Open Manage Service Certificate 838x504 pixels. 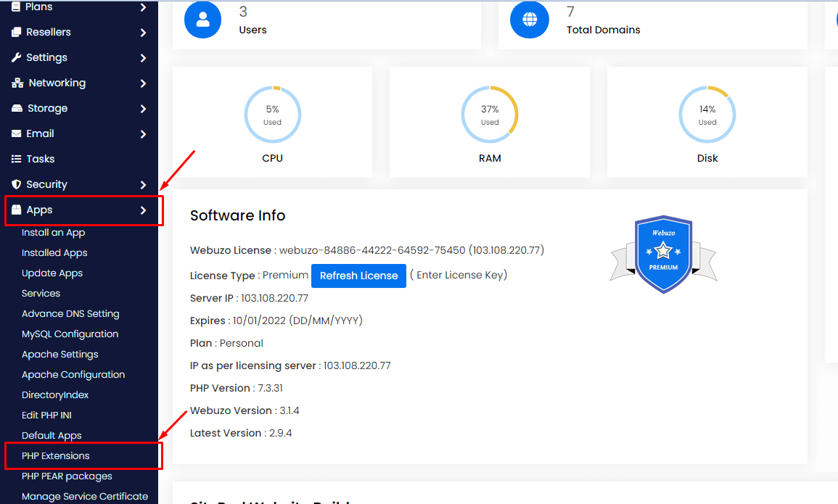click(85, 496)
